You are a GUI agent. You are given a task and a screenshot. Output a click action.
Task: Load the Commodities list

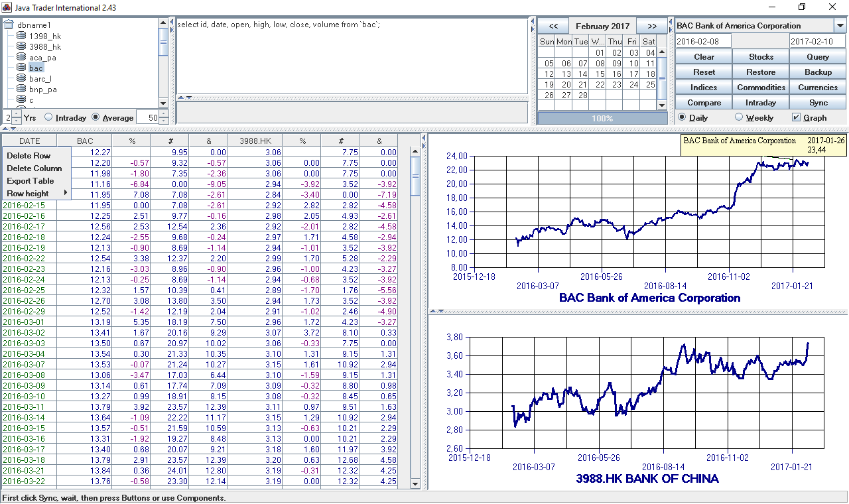pos(761,88)
